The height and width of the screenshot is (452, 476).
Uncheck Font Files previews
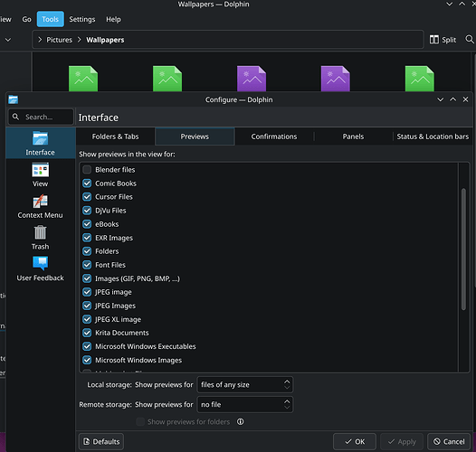coord(87,265)
